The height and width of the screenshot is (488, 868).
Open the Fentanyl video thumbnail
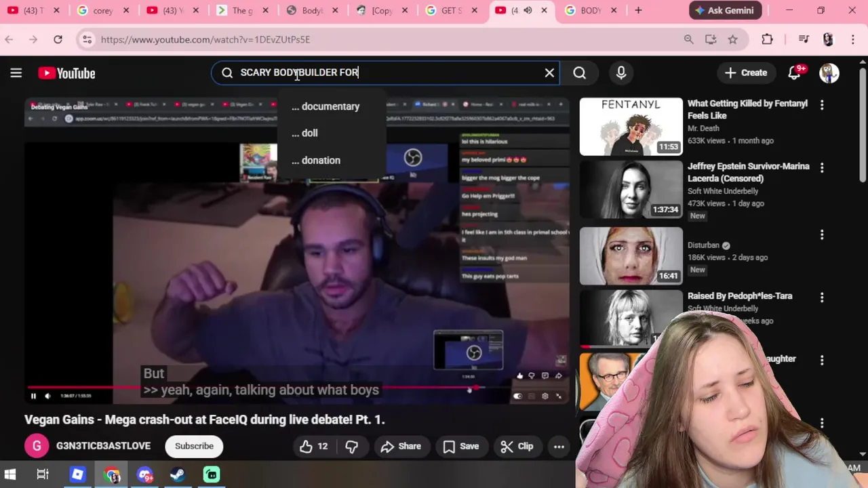631,127
